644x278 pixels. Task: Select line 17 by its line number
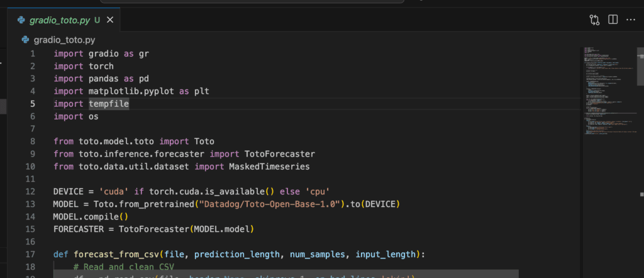coord(33,254)
